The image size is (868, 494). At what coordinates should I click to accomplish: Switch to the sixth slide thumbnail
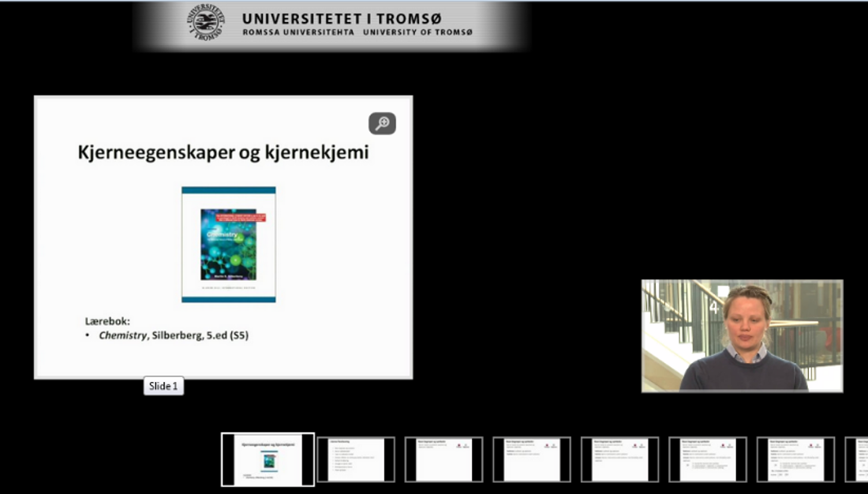[x=707, y=459]
